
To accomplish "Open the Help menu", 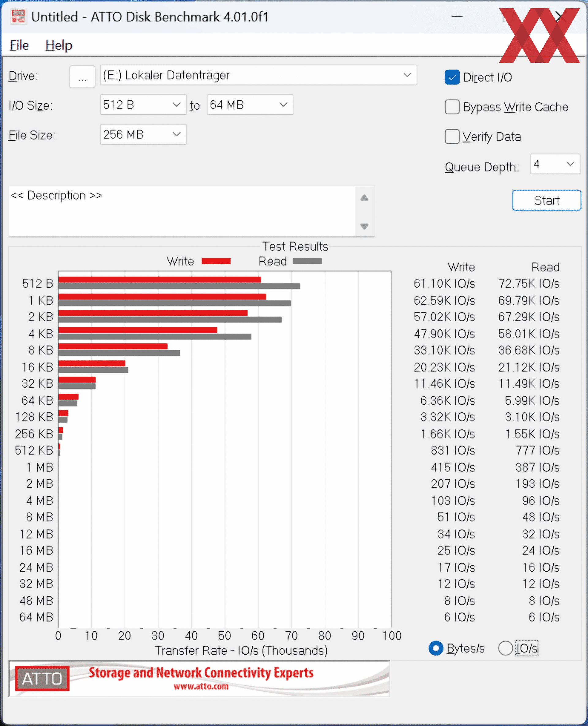I will tap(58, 45).
